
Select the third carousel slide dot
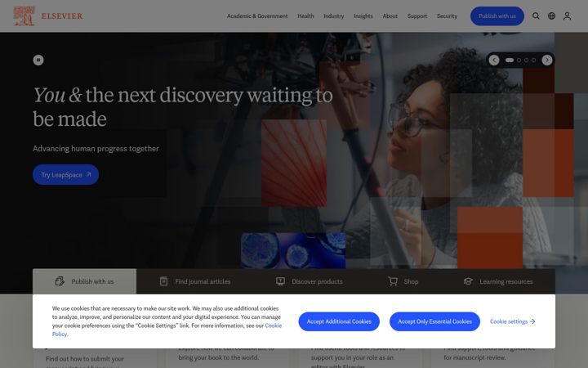click(x=527, y=60)
